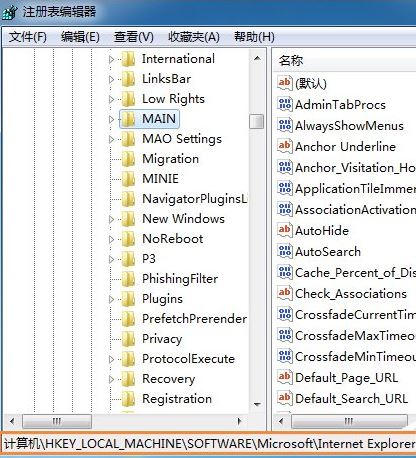Click the PrefetchPrerender folder icon
Image resolution: width=416 pixels, height=458 pixels.
click(128, 319)
